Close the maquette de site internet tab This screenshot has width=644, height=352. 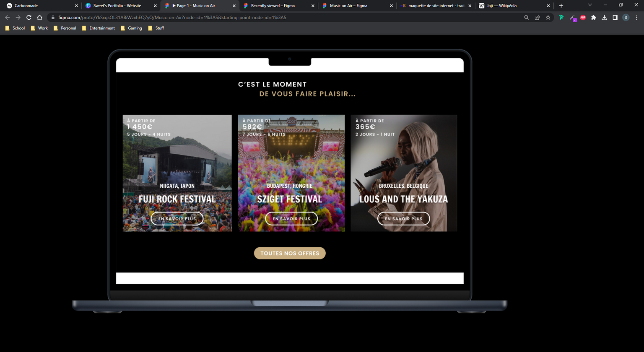[470, 6]
